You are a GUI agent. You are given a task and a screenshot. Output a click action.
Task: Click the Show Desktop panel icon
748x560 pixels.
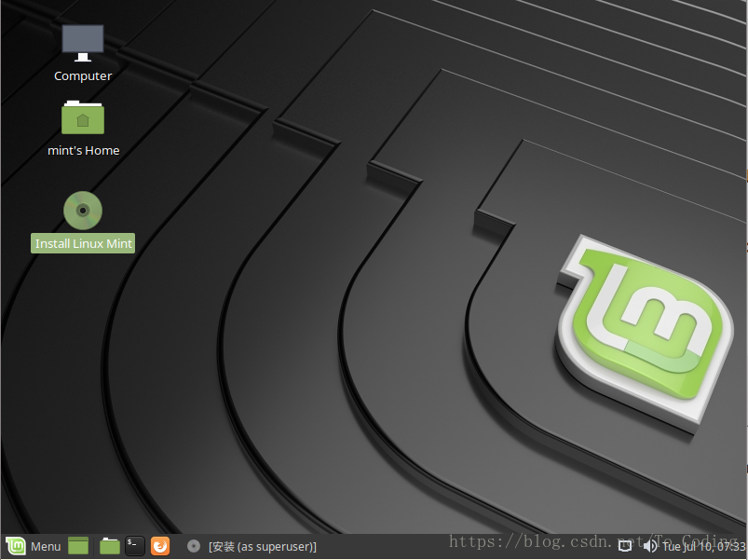click(x=78, y=546)
